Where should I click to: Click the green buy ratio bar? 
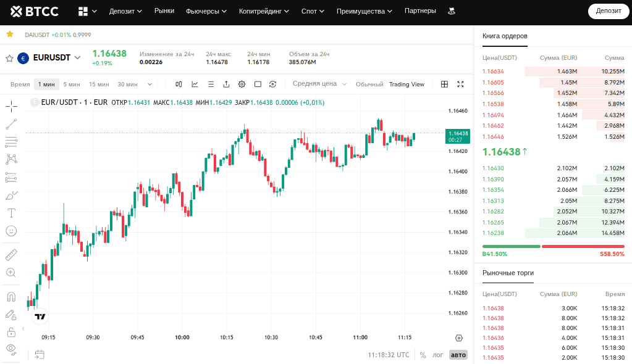[511, 246]
